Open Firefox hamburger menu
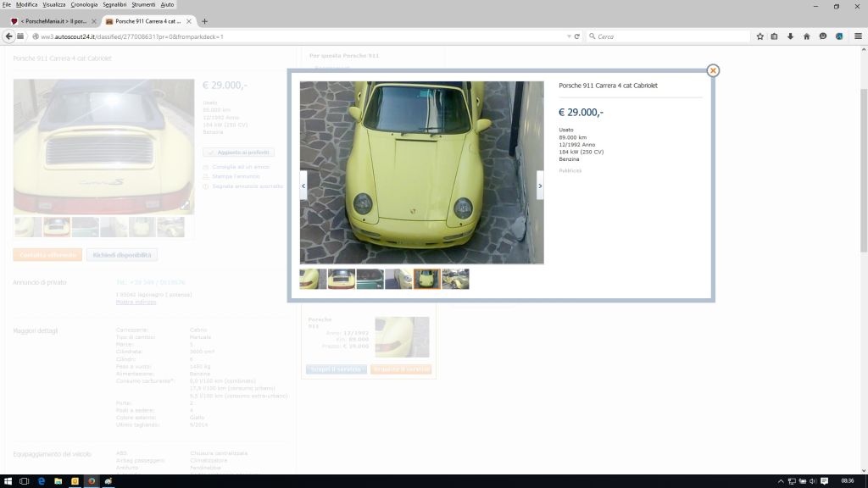This screenshot has width=868, height=488. (858, 36)
